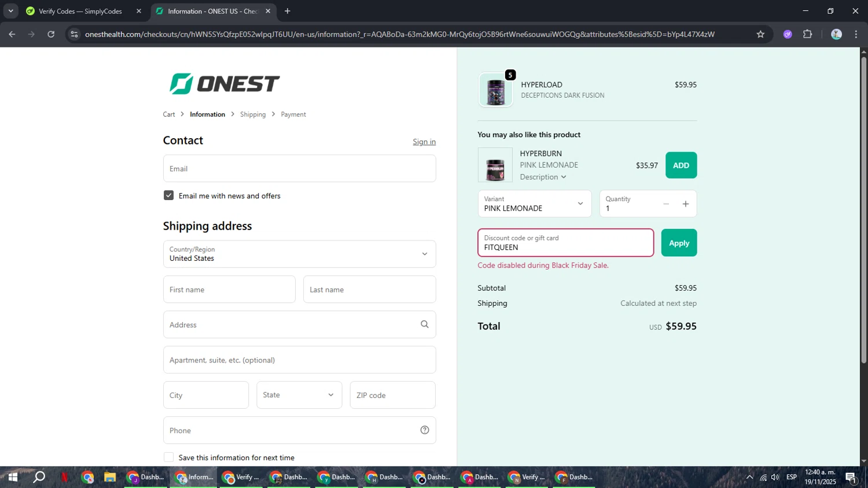The width and height of the screenshot is (868, 488).
Task: Click the HYPERLOAD product thumbnail
Action: [x=495, y=90]
